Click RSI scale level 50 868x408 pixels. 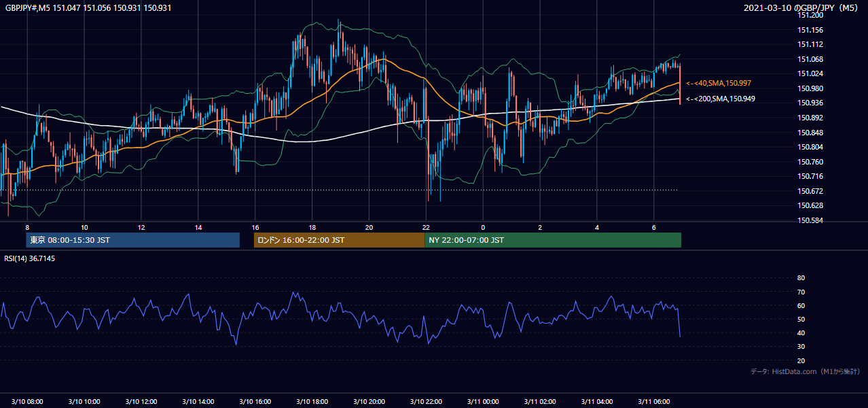click(801, 319)
